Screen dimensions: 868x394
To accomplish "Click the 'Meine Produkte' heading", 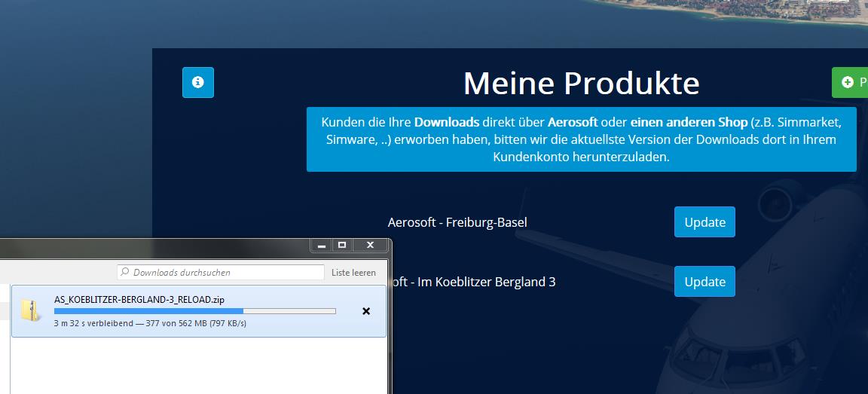I will point(581,83).
